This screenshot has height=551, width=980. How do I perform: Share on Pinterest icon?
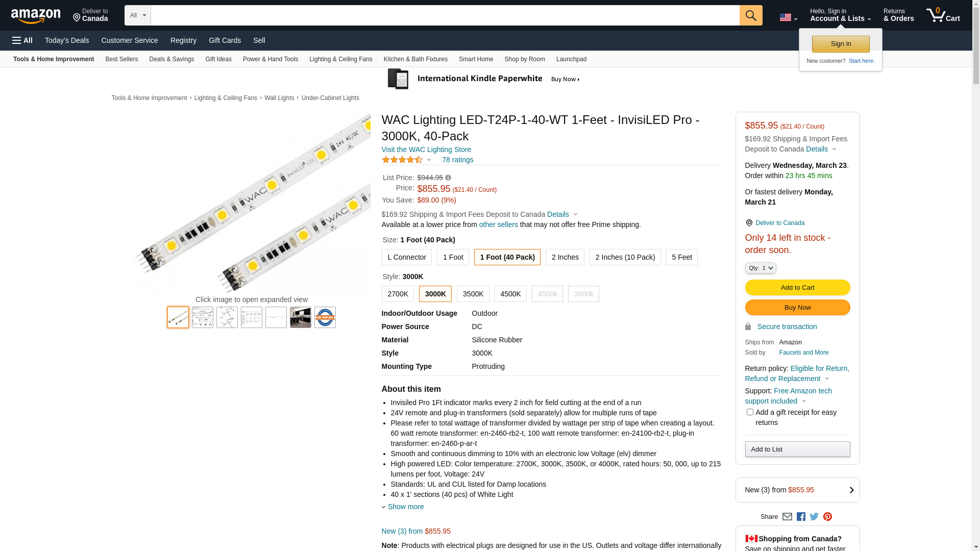tap(827, 517)
